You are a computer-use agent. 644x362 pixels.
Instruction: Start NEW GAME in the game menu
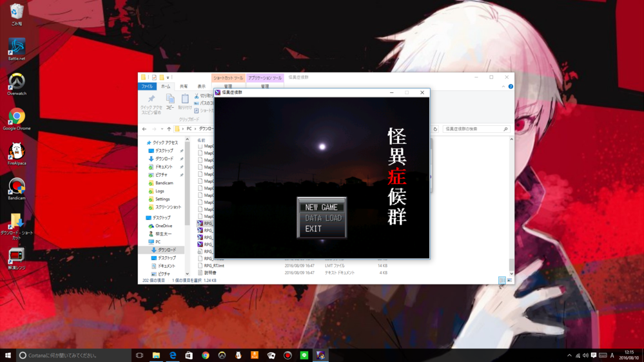click(321, 208)
